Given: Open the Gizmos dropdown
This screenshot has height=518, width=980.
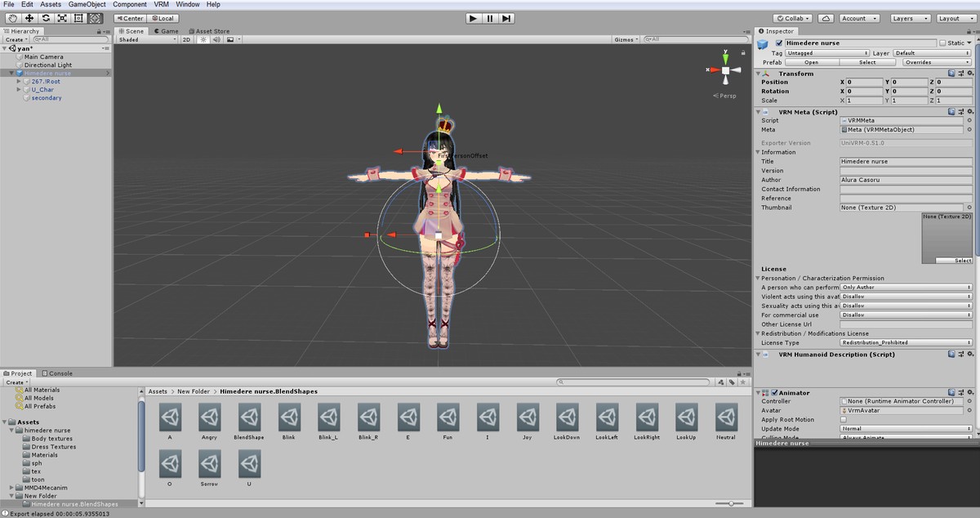Looking at the screenshot, I should 626,39.
